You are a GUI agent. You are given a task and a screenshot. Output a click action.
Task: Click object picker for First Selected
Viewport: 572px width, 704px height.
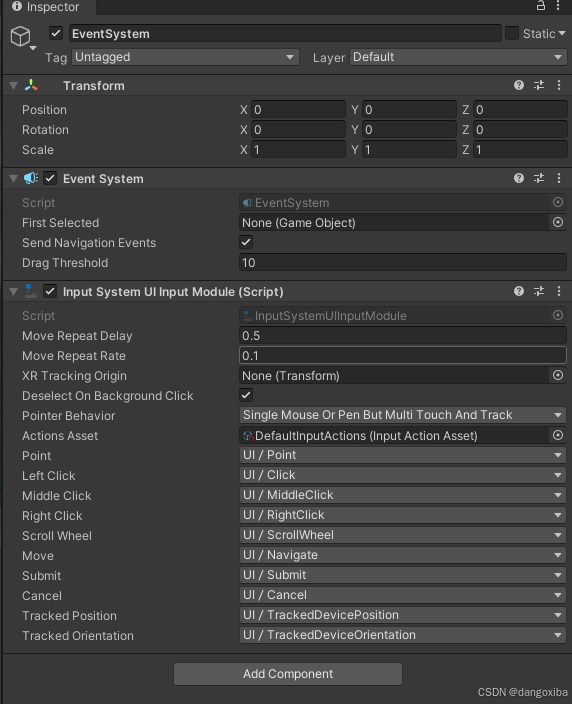pos(558,222)
